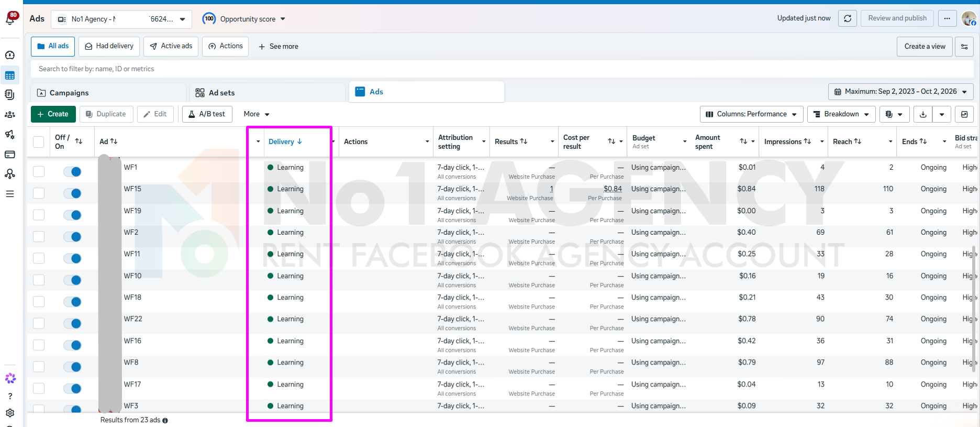Image resolution: width=980 pixels, height=427 pixels.
Task: Open the all tools hamburger menu icon
Action: [x=10, y=194]
